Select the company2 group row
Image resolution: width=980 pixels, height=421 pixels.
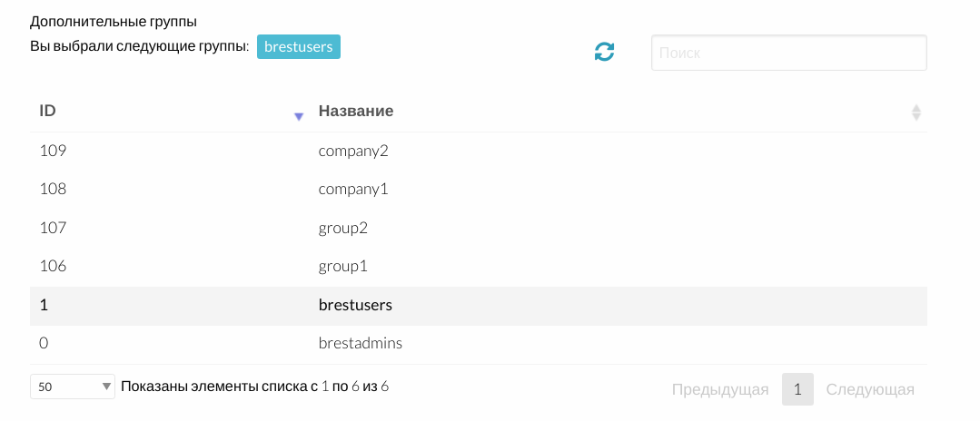tap(353, 151)
